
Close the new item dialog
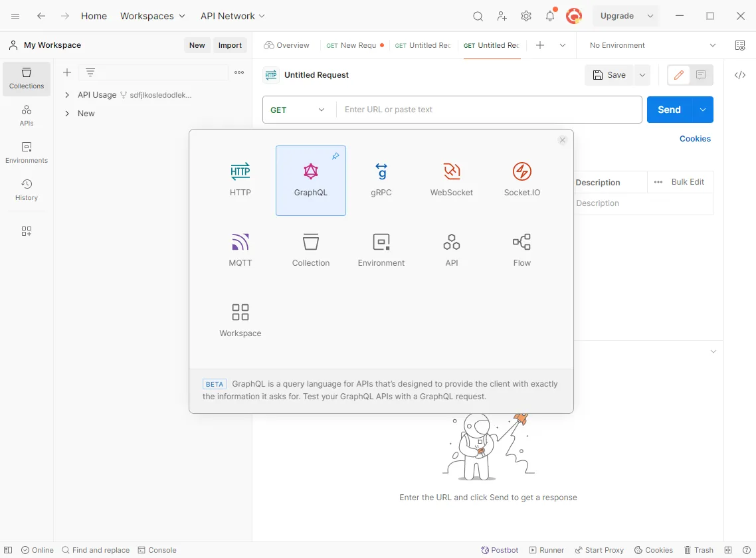click(x=562, y=140)
